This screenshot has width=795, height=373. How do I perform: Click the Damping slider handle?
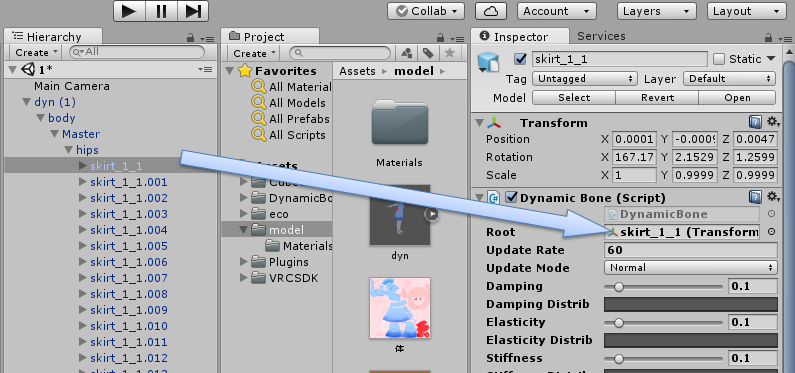coord(619,286)
